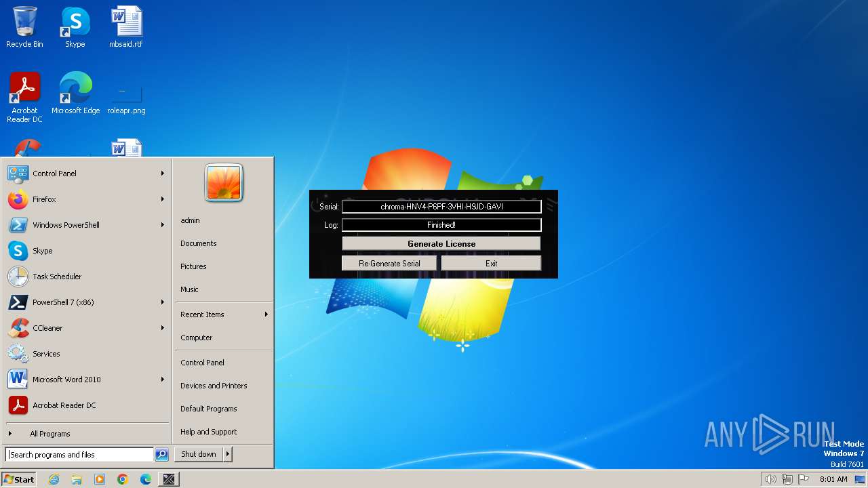868x488 pixels.
Task: Click the network tray icon
Action: (787, 479)
